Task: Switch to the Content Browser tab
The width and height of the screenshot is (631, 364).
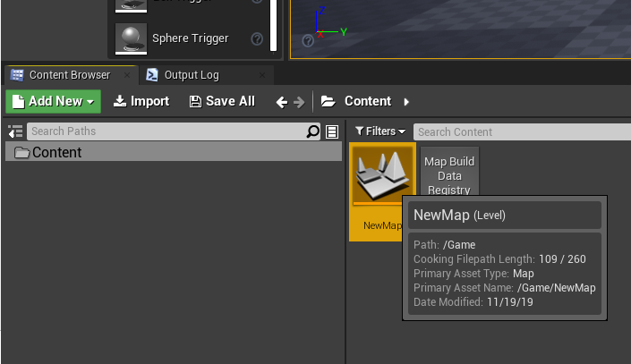Action: [x=70, y=75]
